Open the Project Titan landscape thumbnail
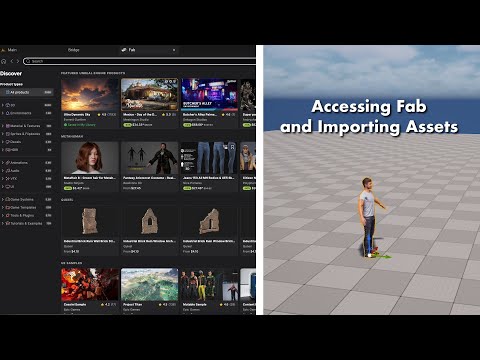The width and height of the screenshot is (480, 360). tap(150, 285)
